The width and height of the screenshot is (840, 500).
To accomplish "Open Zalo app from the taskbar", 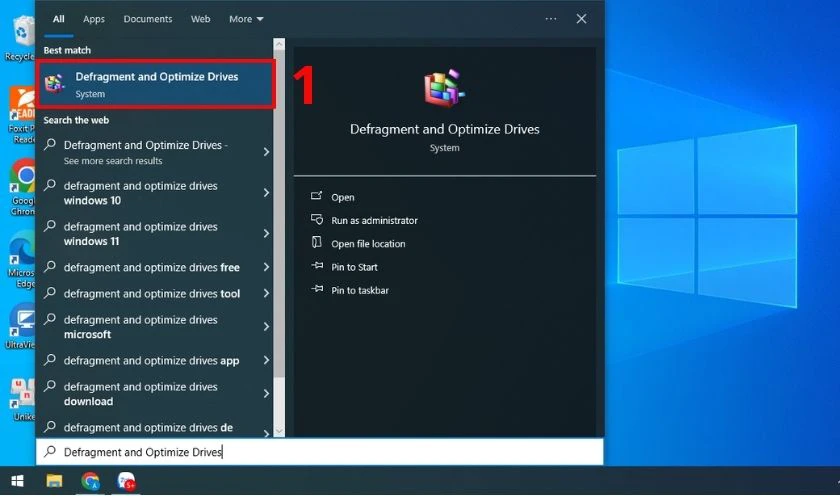I will (x=126, y=481).
